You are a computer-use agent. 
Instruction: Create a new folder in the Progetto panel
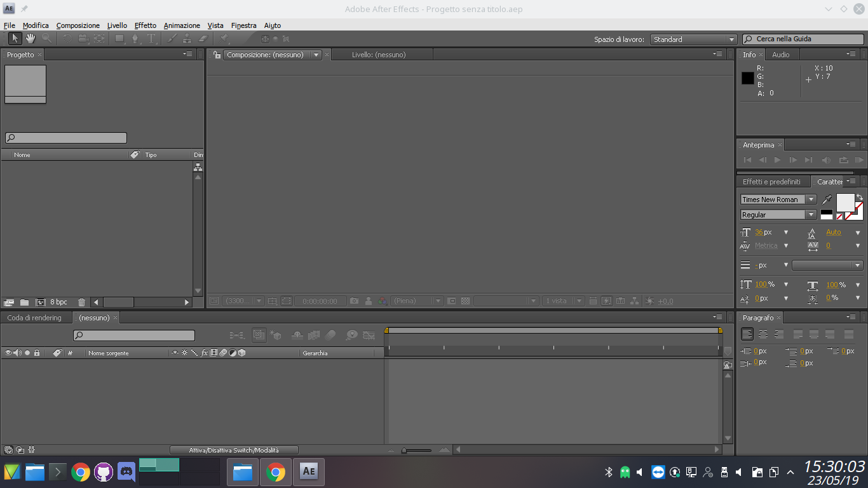point(24,302)
